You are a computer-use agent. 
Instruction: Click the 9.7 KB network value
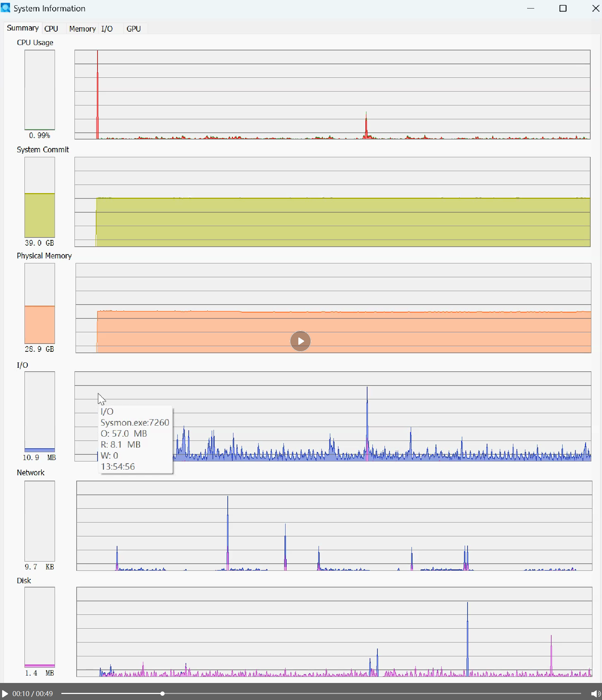coord(39,567)
